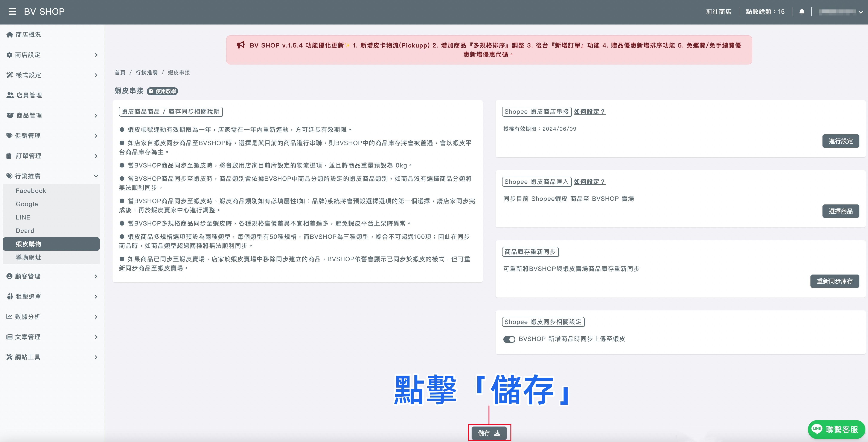Click the 顧客管理 user icon
Image resolution: width=868 pixels, height=442 pixels.
click(x=9, y=276)
